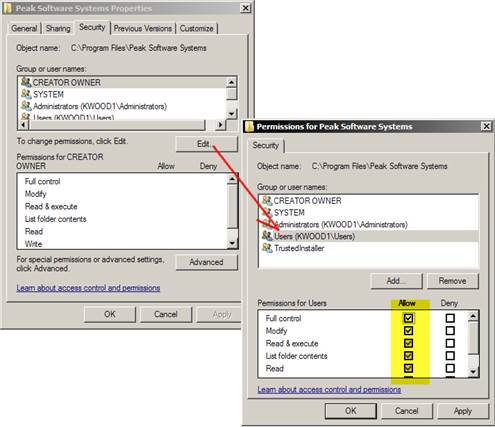This screenshot has width=495, height=427.
Task: Click OK in the Properties window
Action: (x=110, y=314)
